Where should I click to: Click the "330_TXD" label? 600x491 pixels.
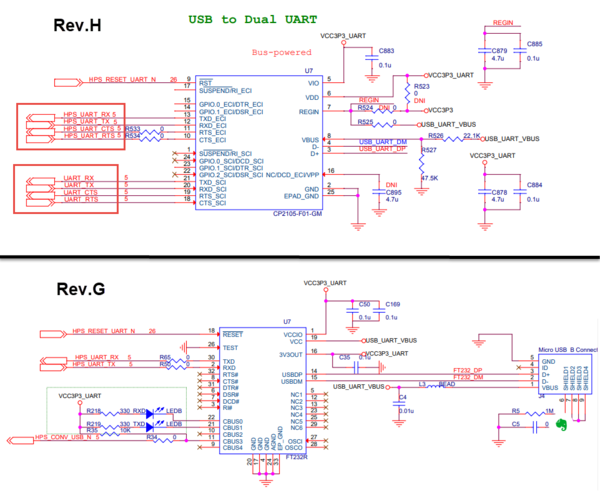[132, 424]
